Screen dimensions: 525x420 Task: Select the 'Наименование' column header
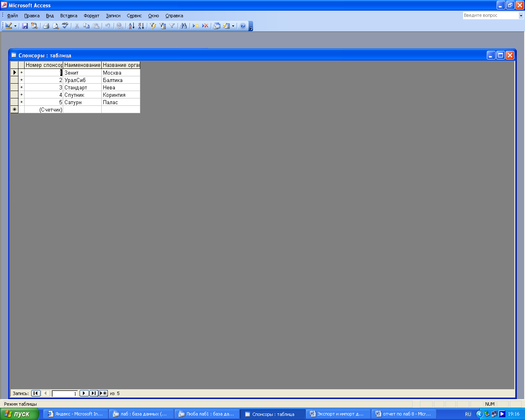click(x=82, y=65)
